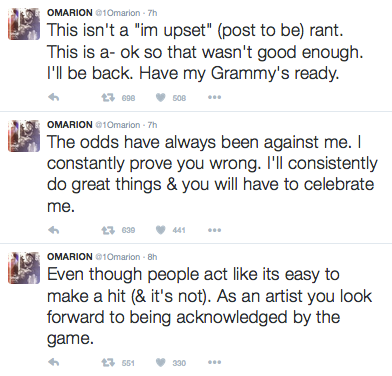
Task: Retweet the tweet with 639 retweets
Action: 108,230
